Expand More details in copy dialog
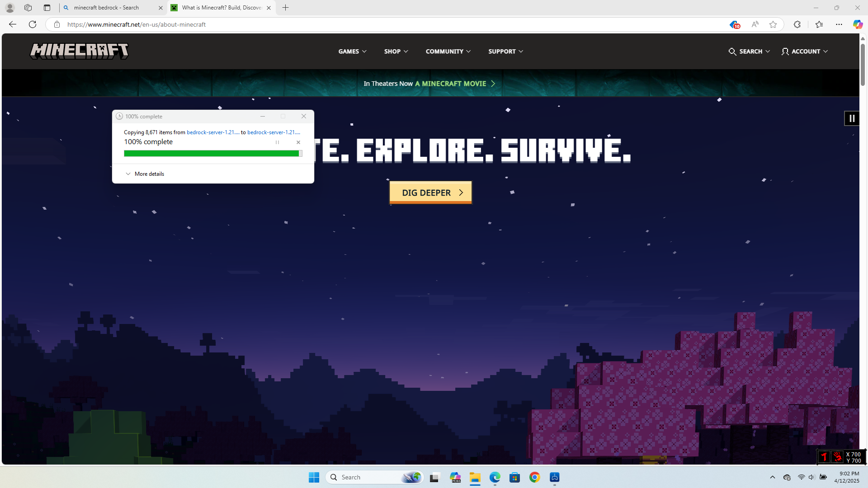This screenshot has height=488, width=868. pyautogui.click(x=145, y=174)
